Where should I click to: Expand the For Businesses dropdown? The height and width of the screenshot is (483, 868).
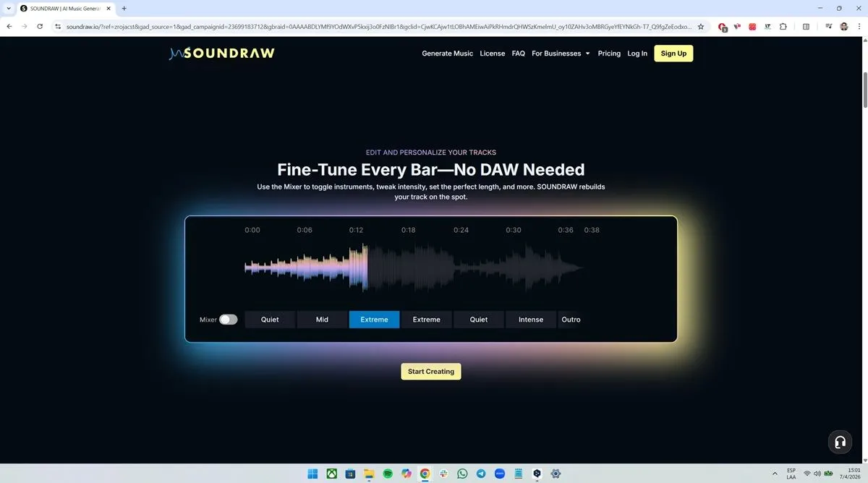click(561, 54)
